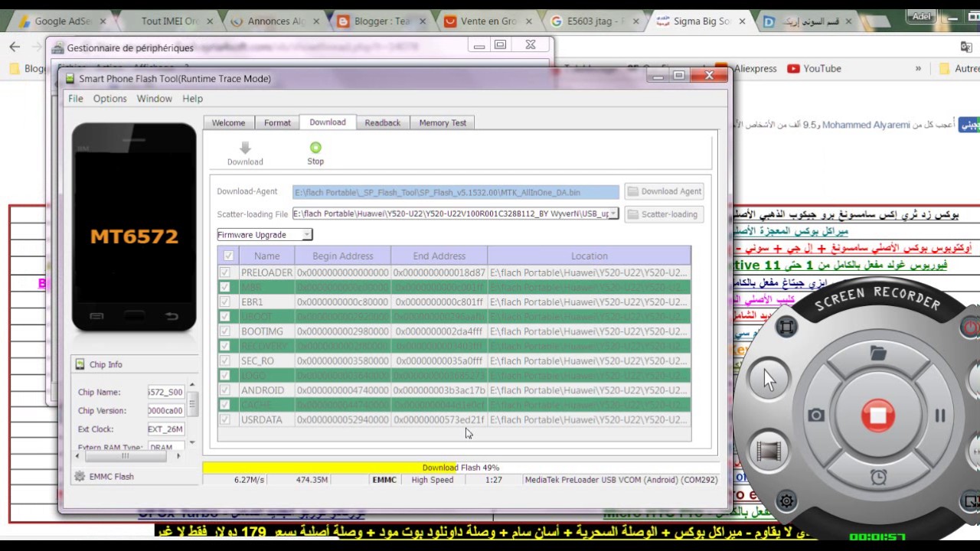
Task: Click the Download arrow icon
Action: tap(245, 148)
